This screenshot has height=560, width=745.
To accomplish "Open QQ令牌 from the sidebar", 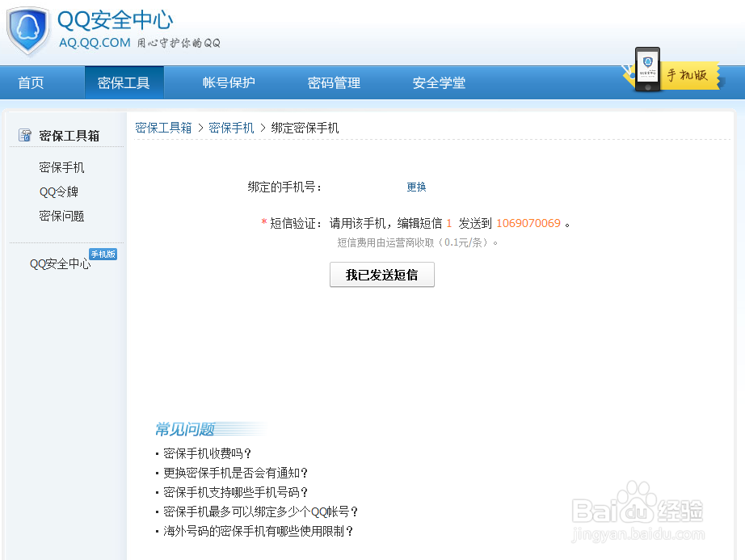I will pos(58,192).
